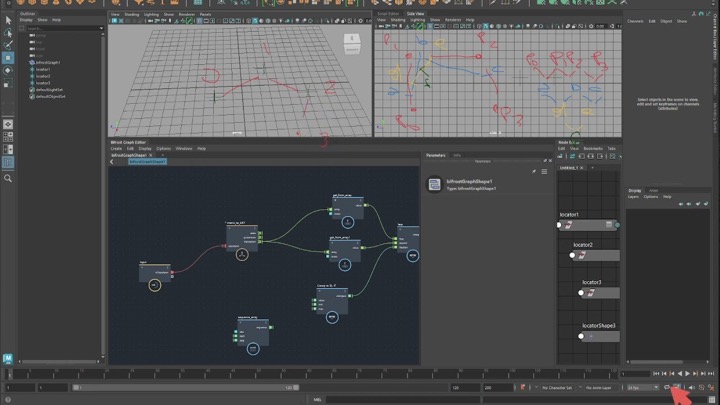
Task: Click the Outliner search field
Action: click(64, 28)
